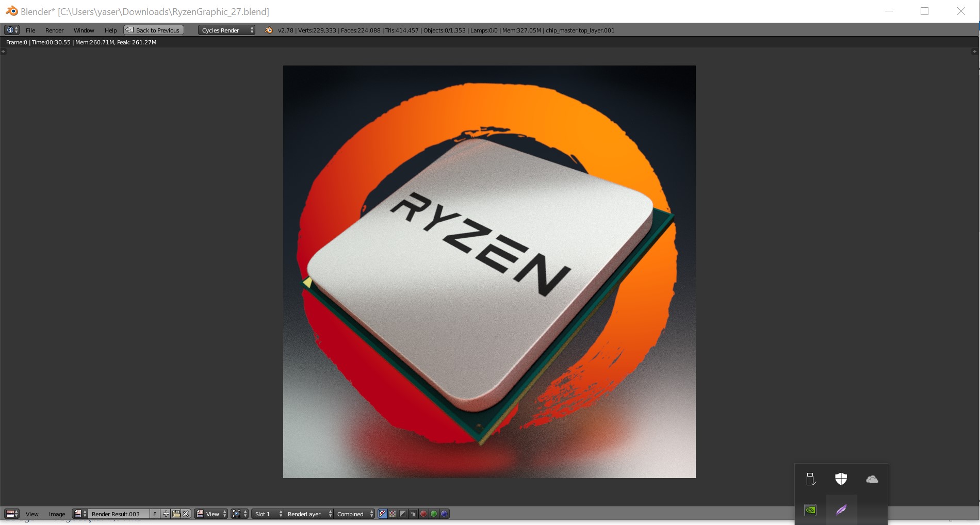Open the Cycles Render engine dropdown
This screenshot has width=980, height=525.
tap(226, 30)
